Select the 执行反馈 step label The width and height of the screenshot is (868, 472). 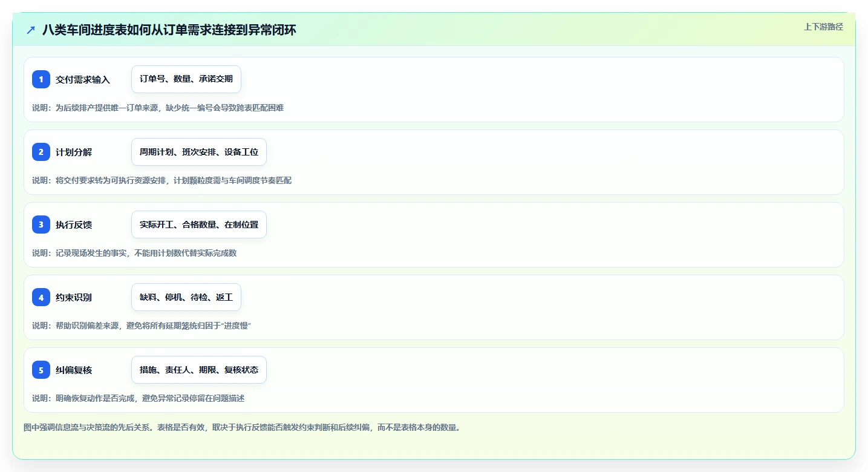pos(74,225)
